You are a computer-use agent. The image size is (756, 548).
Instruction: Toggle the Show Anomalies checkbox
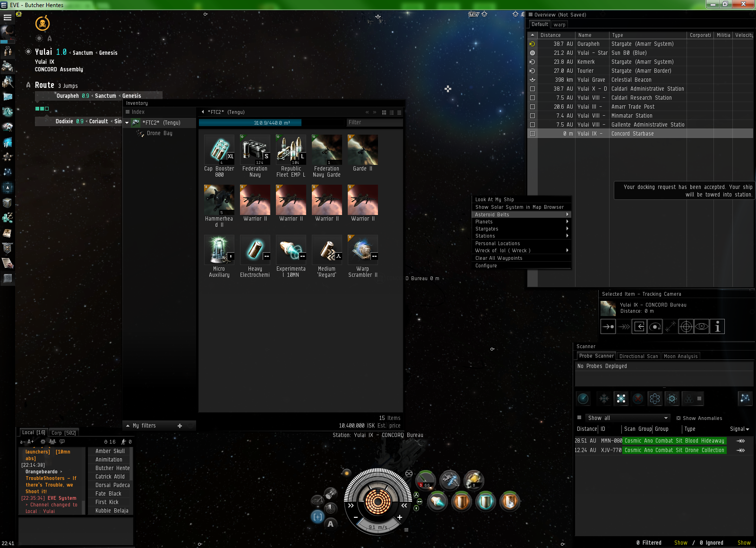[x=679, y=418]
